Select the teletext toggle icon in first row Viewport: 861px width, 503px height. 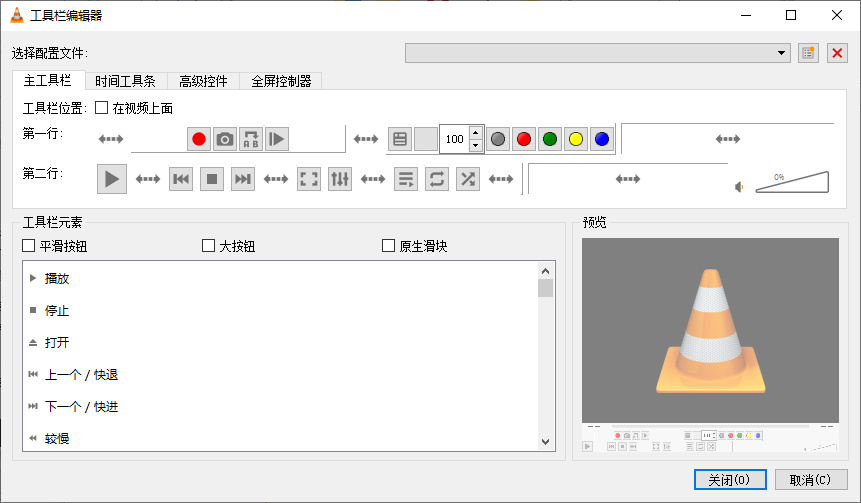(x=400, y=139)
